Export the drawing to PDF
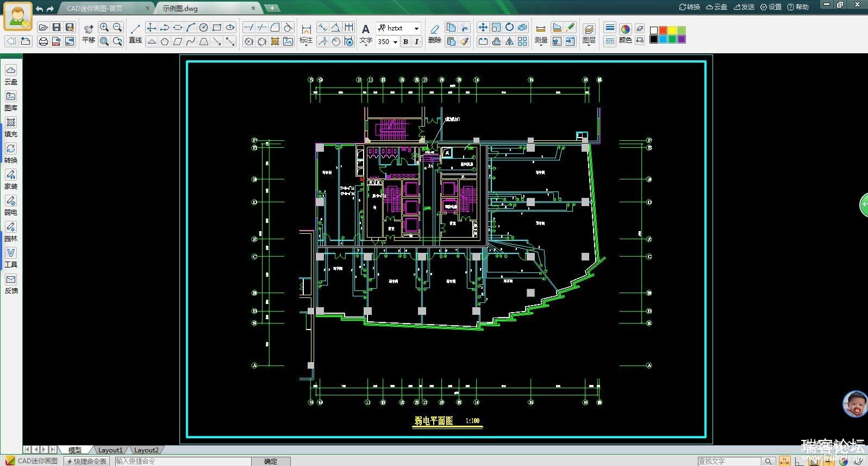Screen dimensions: 868x466 [57, 41]
